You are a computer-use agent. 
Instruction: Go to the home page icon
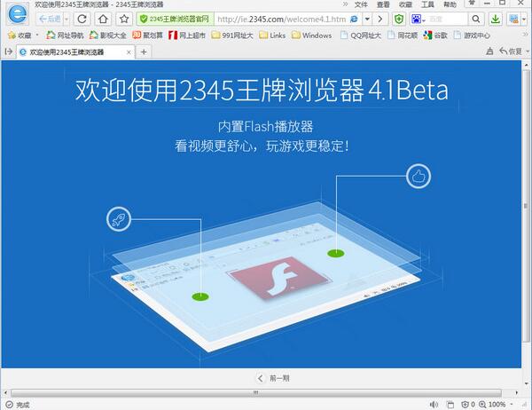(x=104, y=19)
